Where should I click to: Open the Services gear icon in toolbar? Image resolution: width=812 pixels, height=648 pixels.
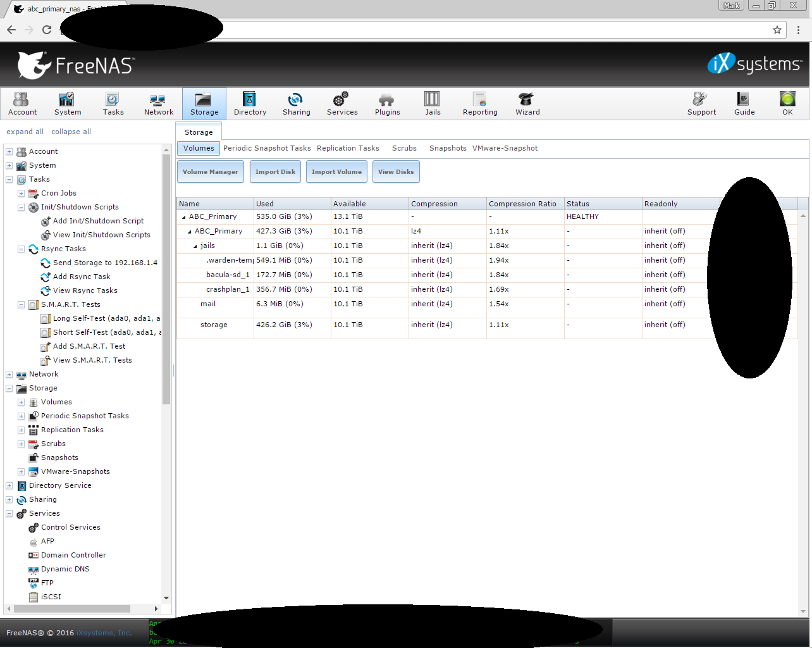(x=342, y=104)
